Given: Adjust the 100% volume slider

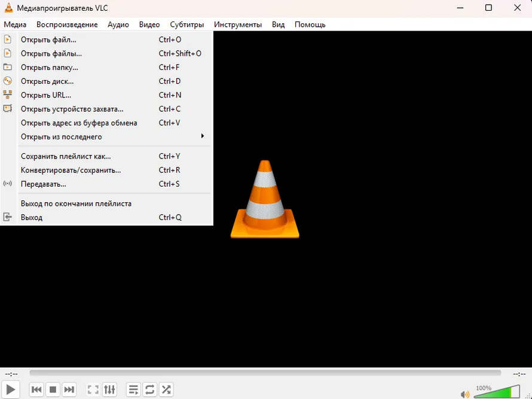Looking at the screenshot, I should coord(497,392).
